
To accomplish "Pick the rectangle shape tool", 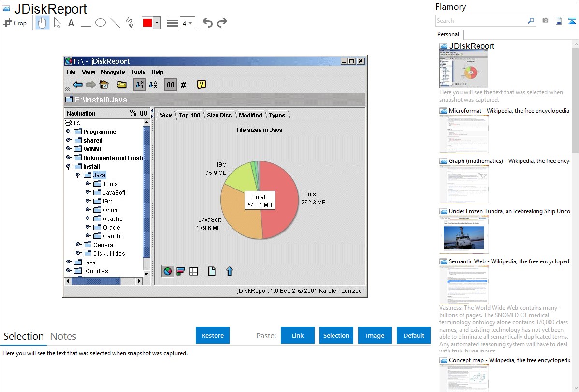I will click(86, 23).
